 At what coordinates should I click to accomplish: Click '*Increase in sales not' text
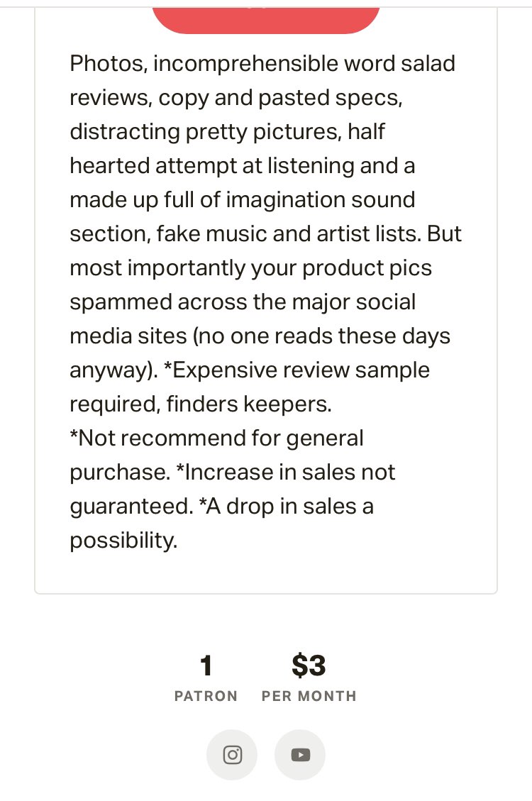[x=285, y=473]
